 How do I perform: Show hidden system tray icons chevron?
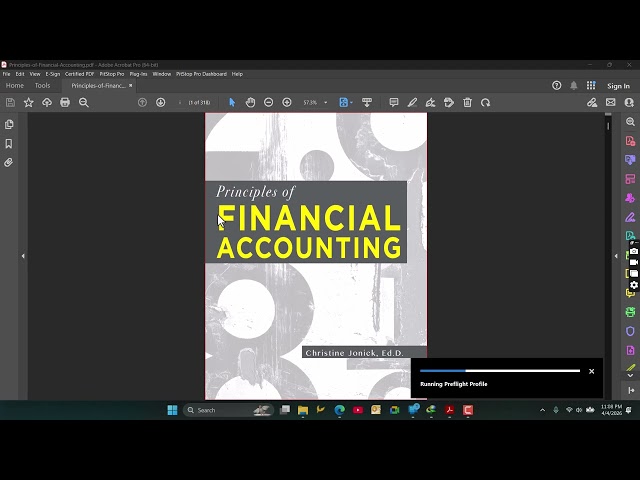point(542,410)
